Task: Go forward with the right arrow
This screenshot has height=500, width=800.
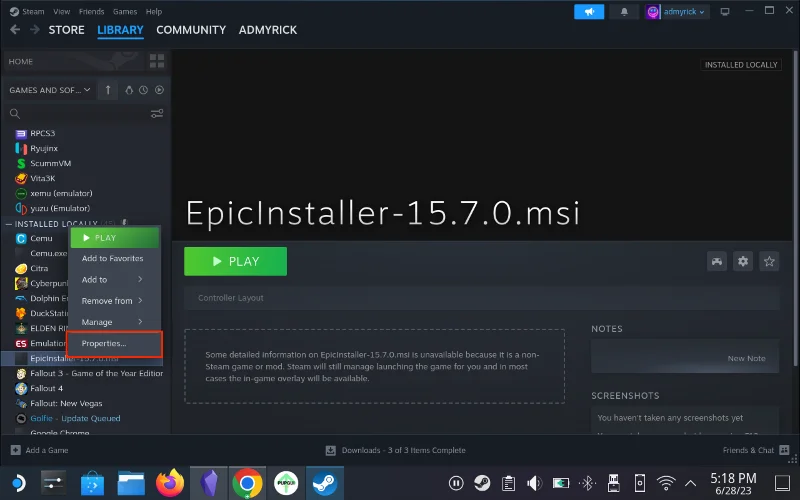Action: click(35, 30)
